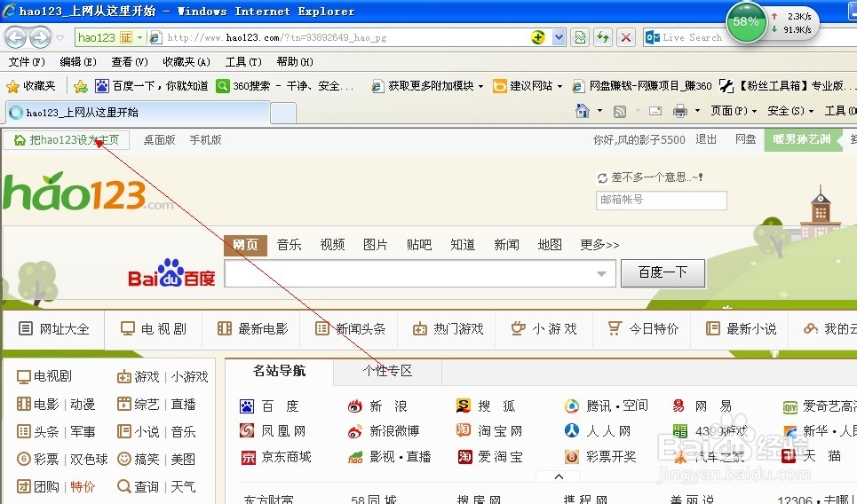The width and height of the screenshot is (857, 504).
Task: Open the 网址大全 navigation item
Action: [53, 328]
